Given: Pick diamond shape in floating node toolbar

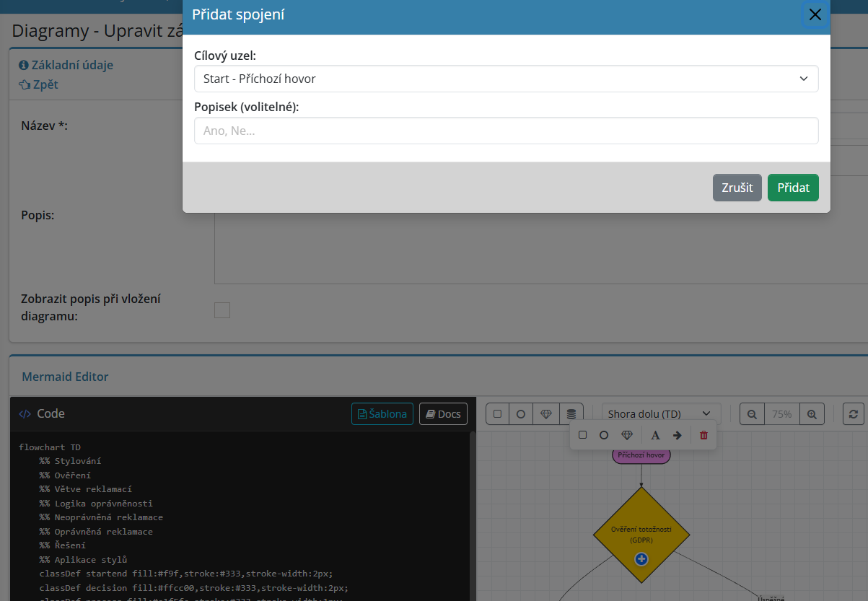Looking at the screenshot, I should (626, 435).
